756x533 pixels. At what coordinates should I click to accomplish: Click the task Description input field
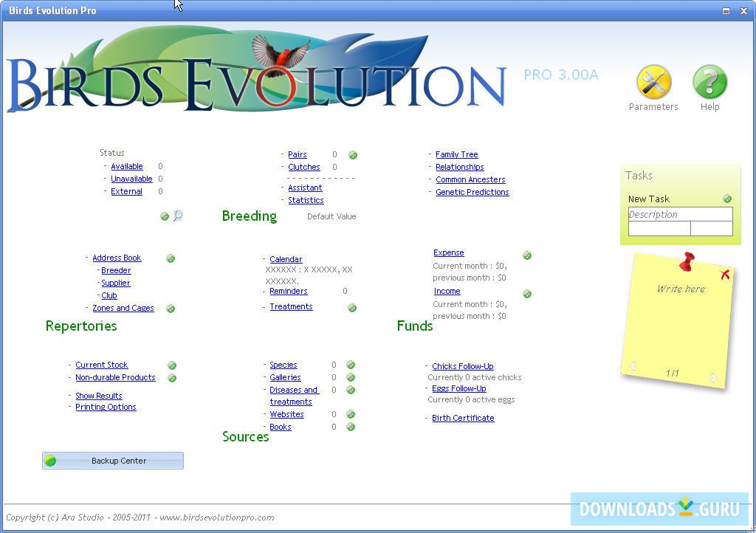[x=680, y=214]
